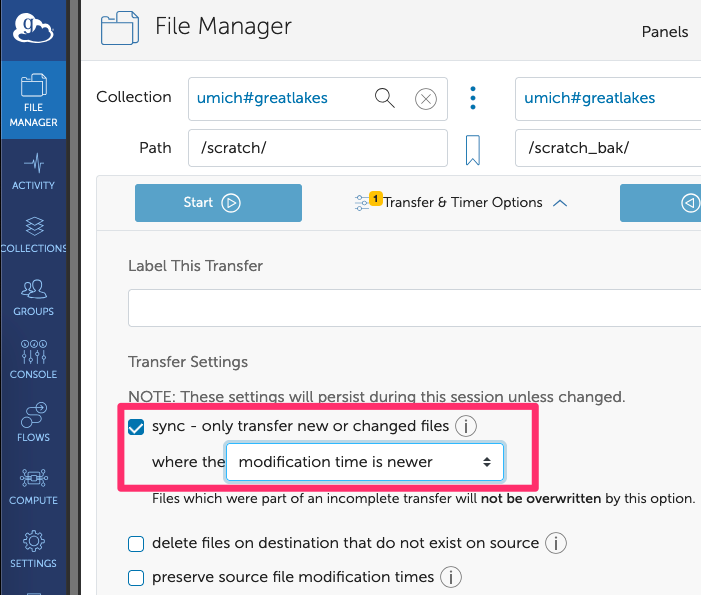Open Compute in the sidebar
Image resolution: width=701 pixels, height=595 pixels.
tap(33, 486)
